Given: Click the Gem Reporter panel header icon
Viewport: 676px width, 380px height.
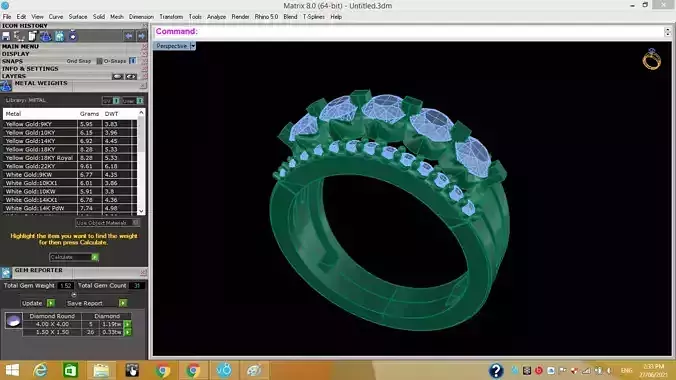Looking at the screenshot, I should point(6,273).
